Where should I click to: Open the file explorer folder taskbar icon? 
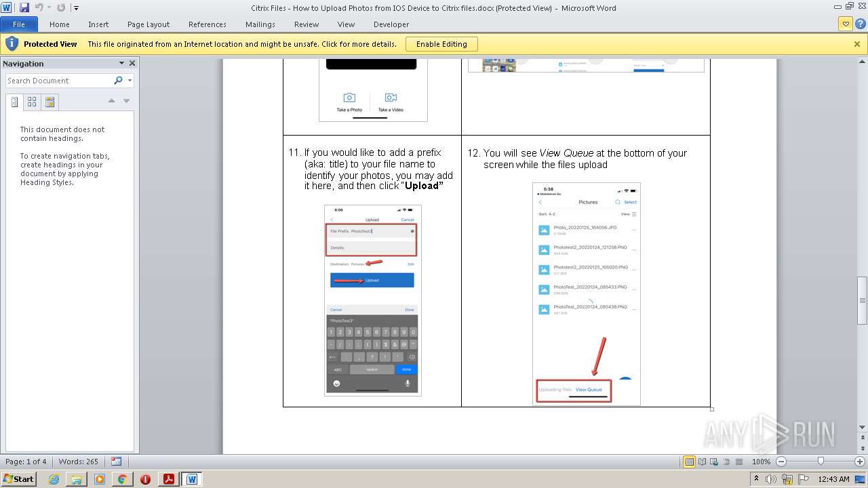[77, 479]
